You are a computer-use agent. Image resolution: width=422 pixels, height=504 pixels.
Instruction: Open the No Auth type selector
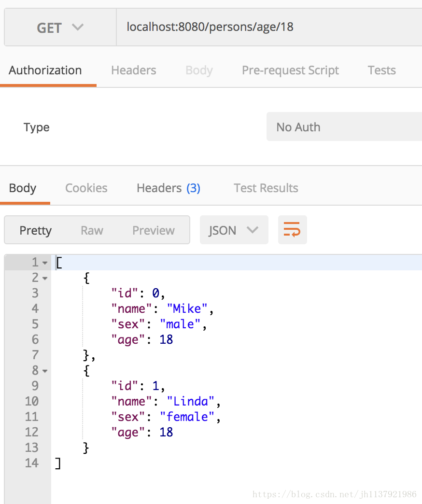[344, 126]
